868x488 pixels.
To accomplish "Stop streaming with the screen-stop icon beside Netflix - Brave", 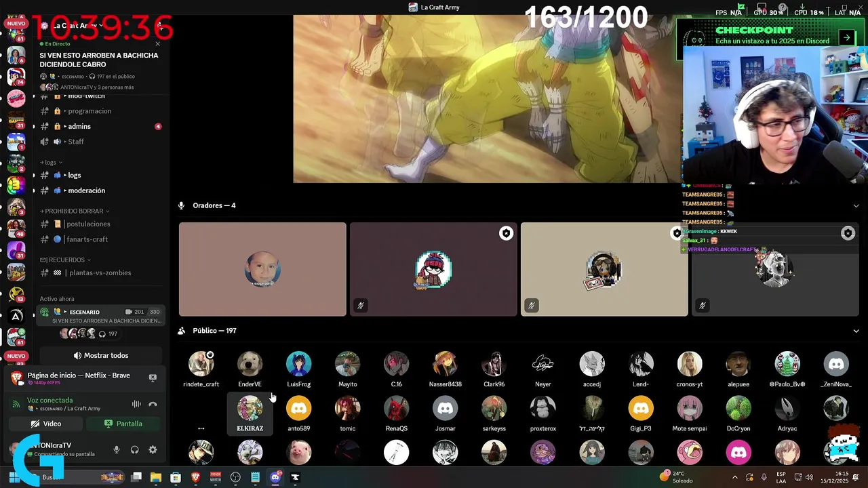I will click(x=153, y=378).
